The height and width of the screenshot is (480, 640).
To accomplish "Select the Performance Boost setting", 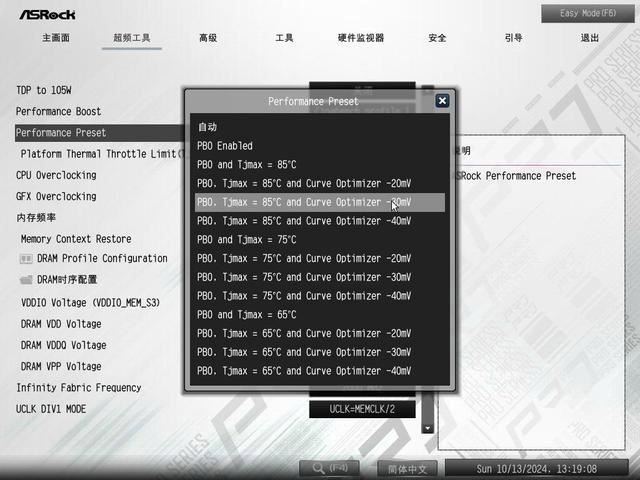I will pos(58,111).
